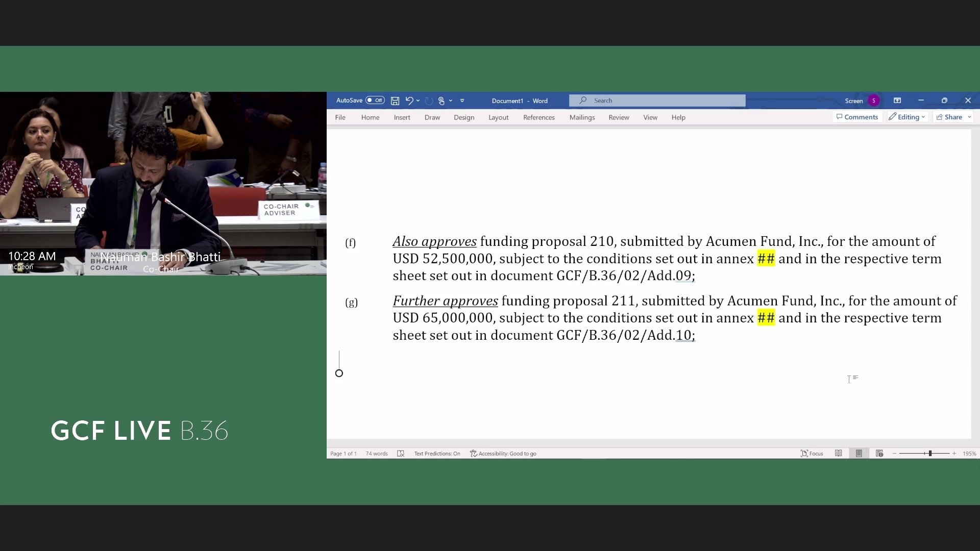This screenshot has height=551, width=980.
Task: Open Ribbon Display Options icon
Action: (x=897, y=101)
